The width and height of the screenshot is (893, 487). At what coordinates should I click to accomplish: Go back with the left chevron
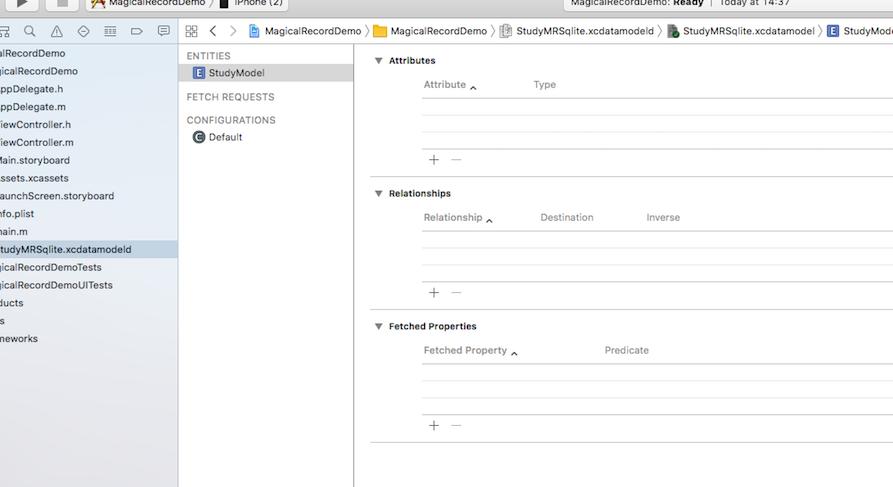(212, 31)
